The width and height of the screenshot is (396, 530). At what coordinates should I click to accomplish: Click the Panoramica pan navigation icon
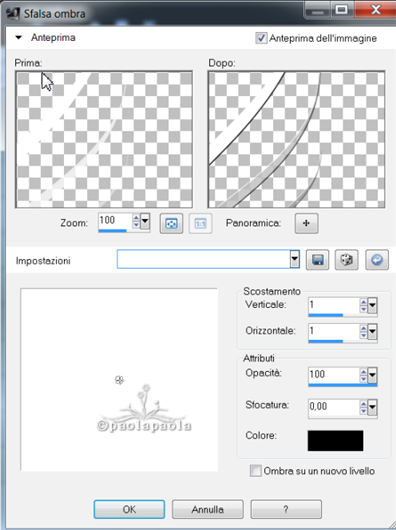point(306,223)
